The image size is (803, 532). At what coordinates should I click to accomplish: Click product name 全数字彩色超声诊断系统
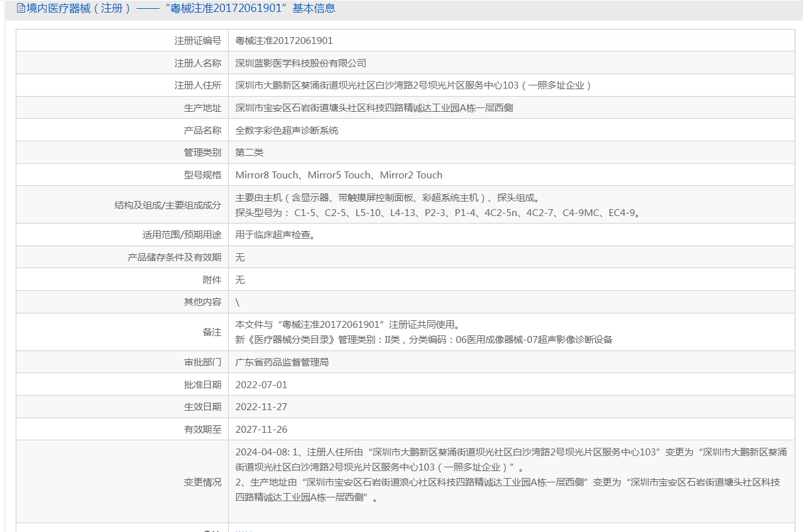click(x=287, y=131)
